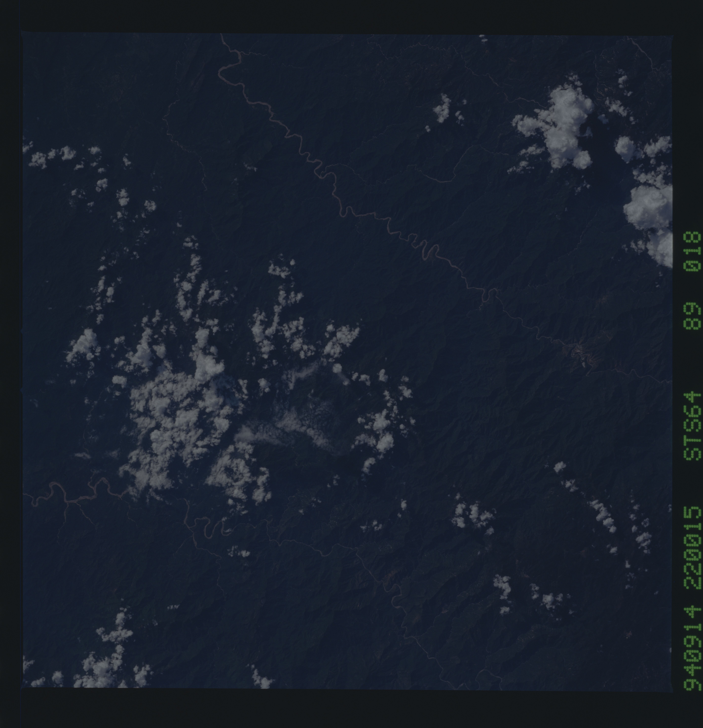This screenshot has height=728, width=703.
Task: Click the cloud cluster in the bottom-left corner
Action: [100, 669]
